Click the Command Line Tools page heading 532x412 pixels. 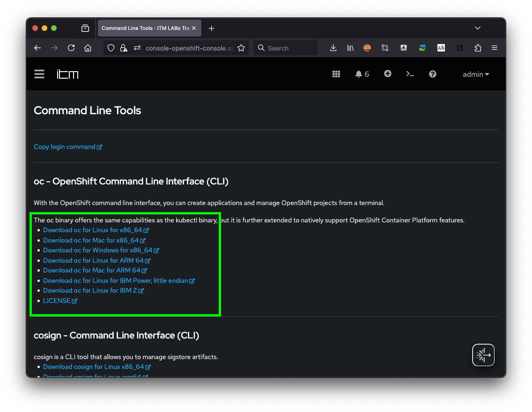[x=87, y=110]
